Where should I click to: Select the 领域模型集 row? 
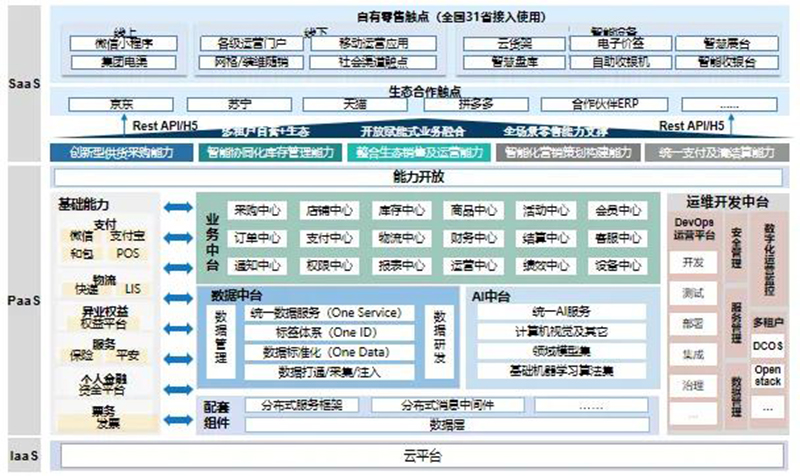pyautogui.click(x=561, y=351)
